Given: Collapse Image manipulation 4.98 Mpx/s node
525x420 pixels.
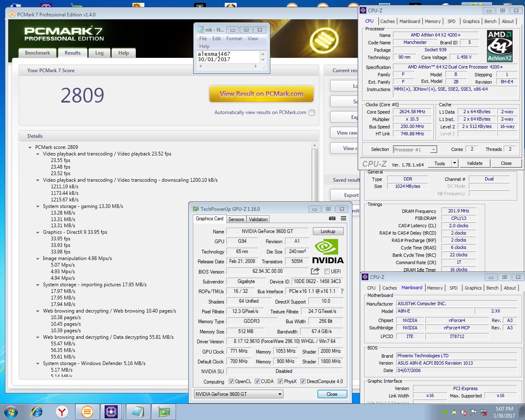Looking at the screenshot, I should click(x=38, y=258).
